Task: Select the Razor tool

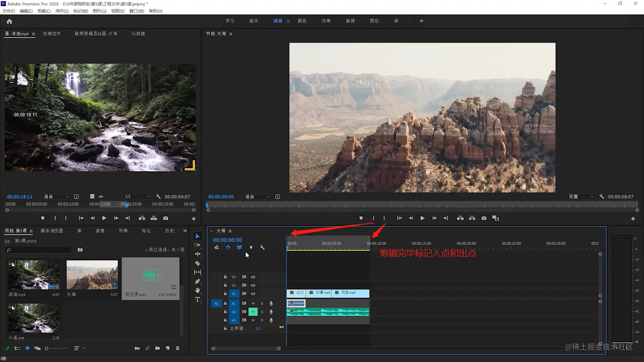Action: tap(198, 263)
